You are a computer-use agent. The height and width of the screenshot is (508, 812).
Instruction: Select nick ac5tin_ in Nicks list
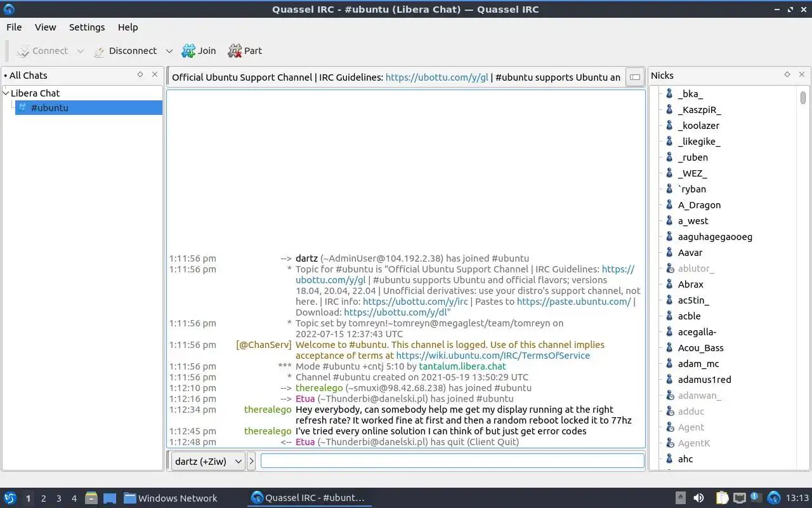tap(693, 300)
